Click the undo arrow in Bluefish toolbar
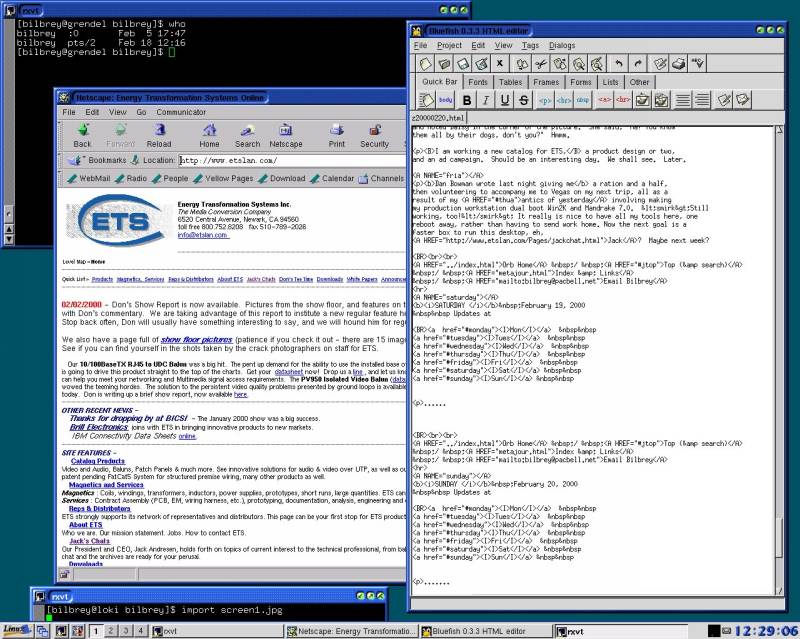Image resolution: width=800 pixels, height=639 pixels. (x=617, y=64)
